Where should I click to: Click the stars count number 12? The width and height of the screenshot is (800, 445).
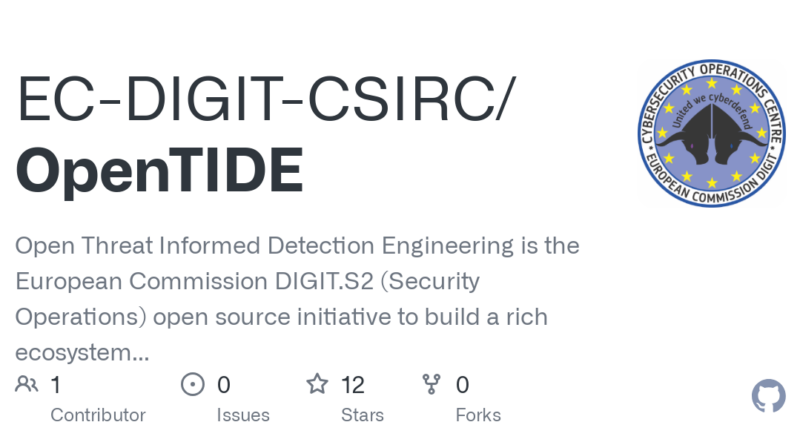353,385
